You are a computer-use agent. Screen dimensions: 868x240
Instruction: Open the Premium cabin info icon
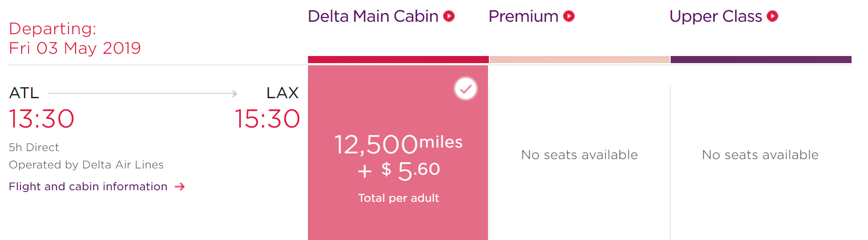click(x=569, y=16)
